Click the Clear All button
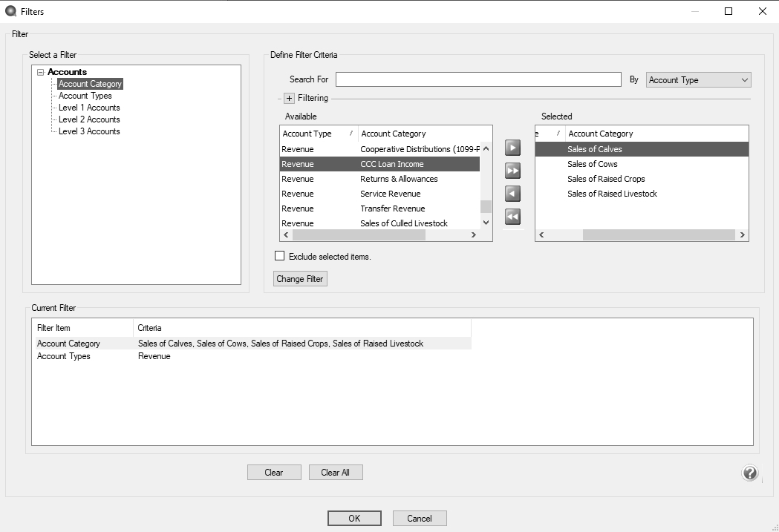 [x=336, y=473]
